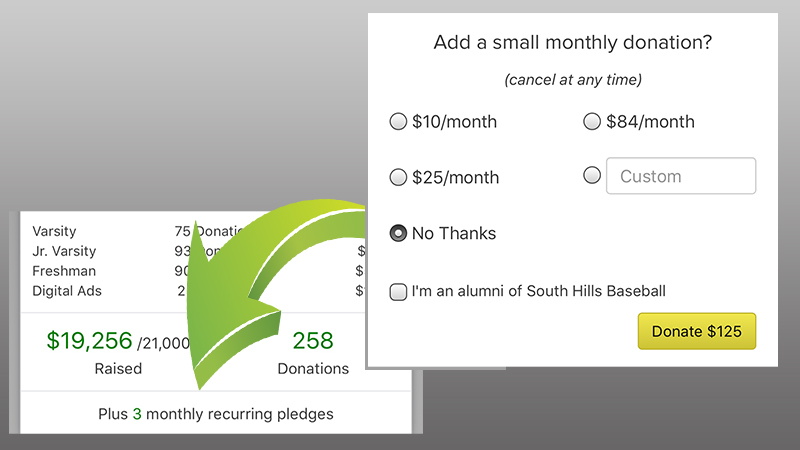The height and width of the screenshot is (450, 800).
Task: Select the No Thanks option
Action: (398, 233)
